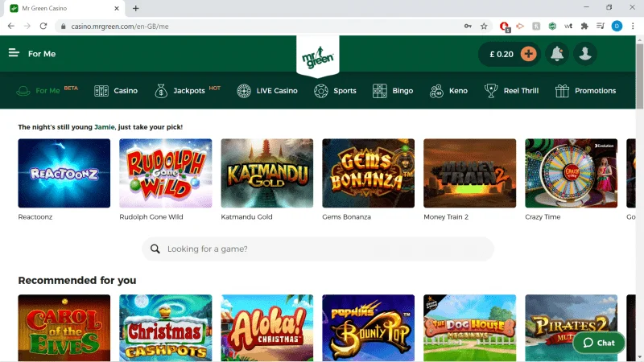
Task: Bookmark this page with star icon
Action: 484,27
